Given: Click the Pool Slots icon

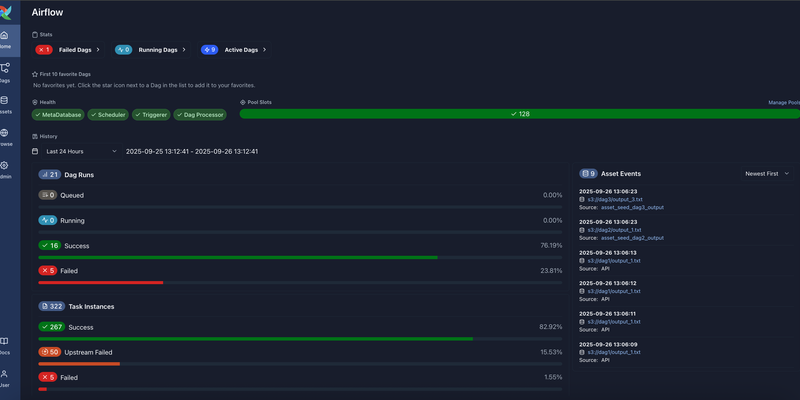Looking at the screenshot, I should 243,102.
